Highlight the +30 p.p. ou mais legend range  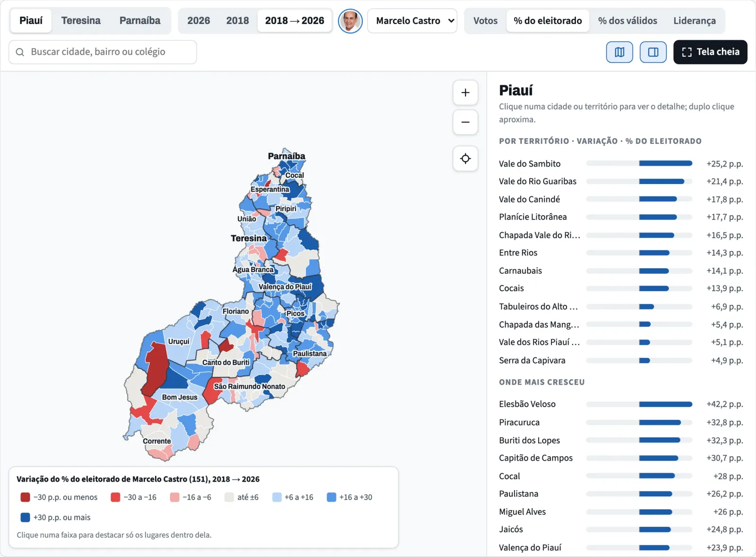click(56, 518)
